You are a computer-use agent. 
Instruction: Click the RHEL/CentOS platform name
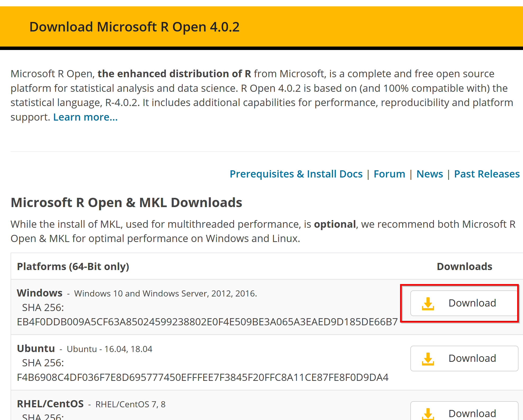[50, 404]
